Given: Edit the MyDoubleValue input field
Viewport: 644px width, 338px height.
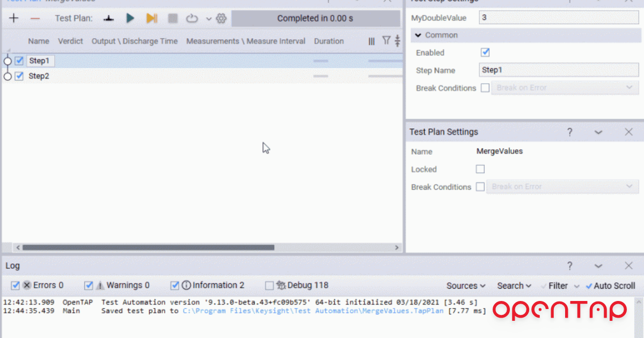Looking at the screenshot, I should (x=558, y=18).
